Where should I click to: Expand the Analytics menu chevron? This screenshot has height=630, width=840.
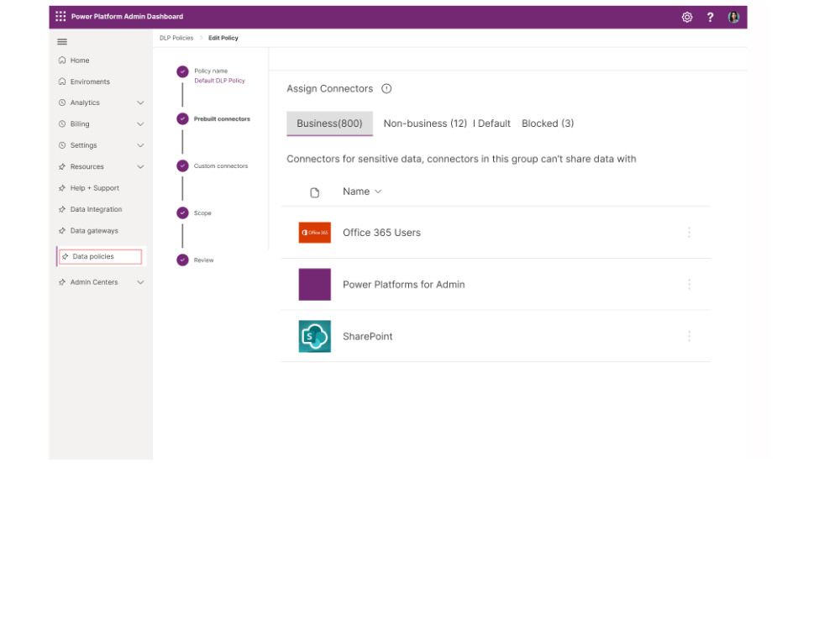coord(140,102)
